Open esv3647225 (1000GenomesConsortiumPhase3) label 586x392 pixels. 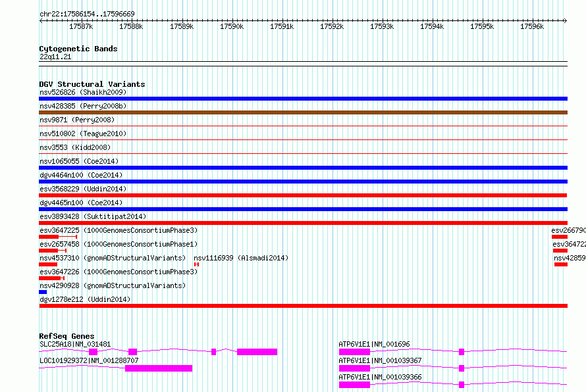(119, 230)
